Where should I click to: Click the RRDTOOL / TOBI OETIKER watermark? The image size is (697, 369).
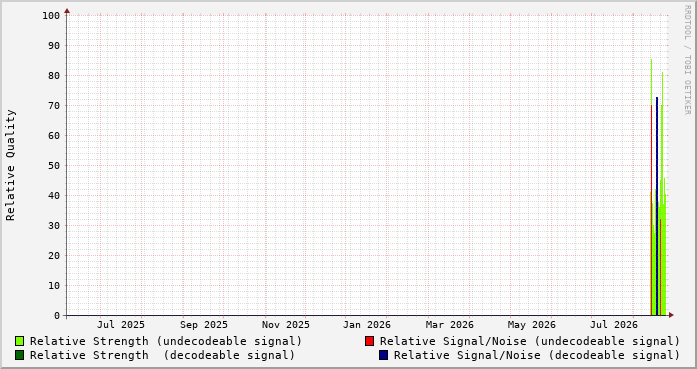[687, 60]
